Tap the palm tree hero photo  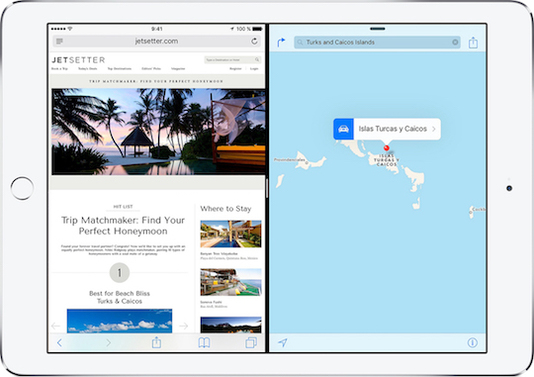coord(158,132)
